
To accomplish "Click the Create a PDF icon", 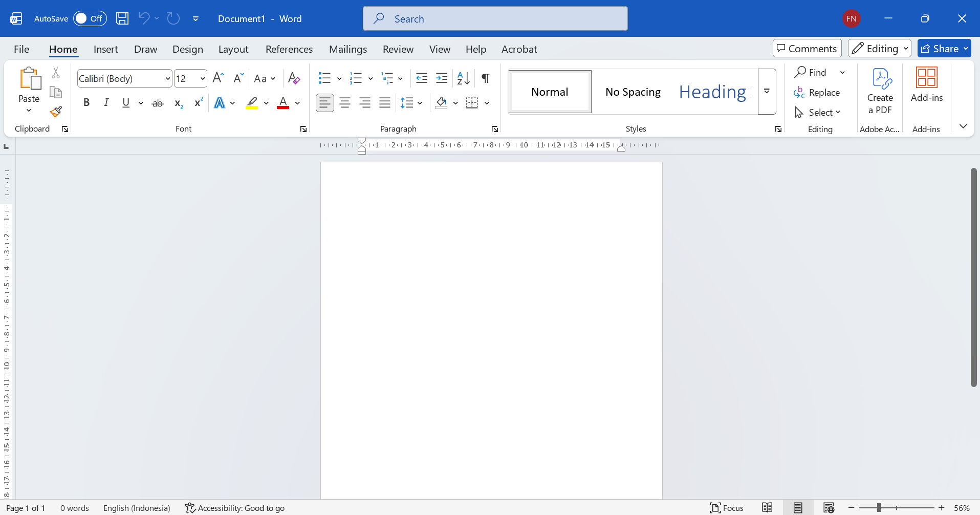I will pyautogui.click(x=880, y=91).
